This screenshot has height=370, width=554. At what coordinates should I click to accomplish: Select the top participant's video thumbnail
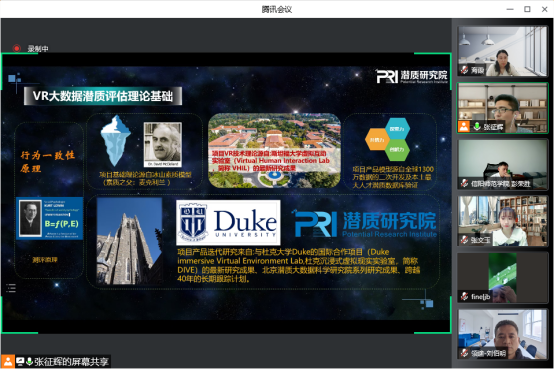click(502, 51)
